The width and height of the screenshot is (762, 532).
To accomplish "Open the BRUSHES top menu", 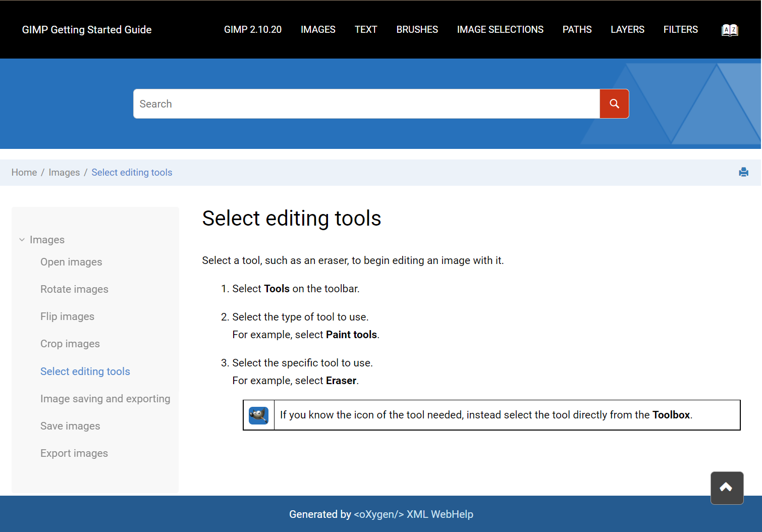I will coord(417,30).
